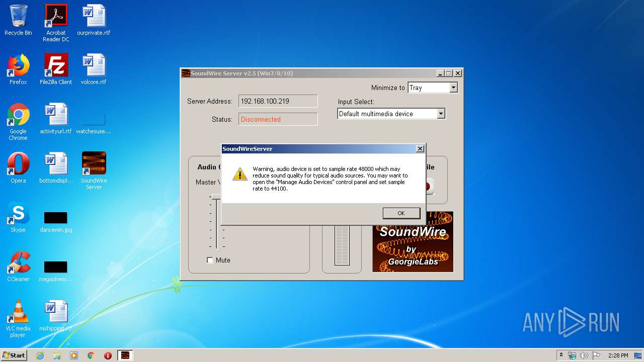Select CCleaner desktop shortcut
Viewport: 644px width, 362px height.
[x=18, y=266]
